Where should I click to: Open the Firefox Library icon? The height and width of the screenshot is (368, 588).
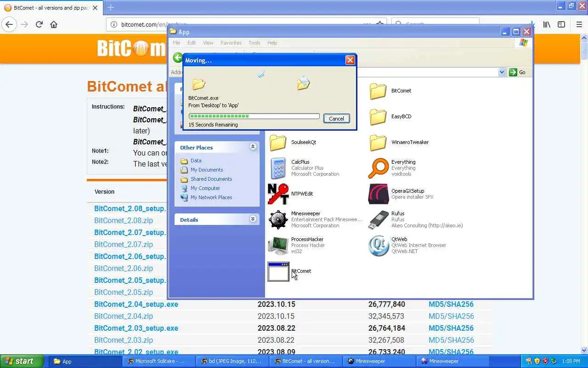click(x=547, y=24)
